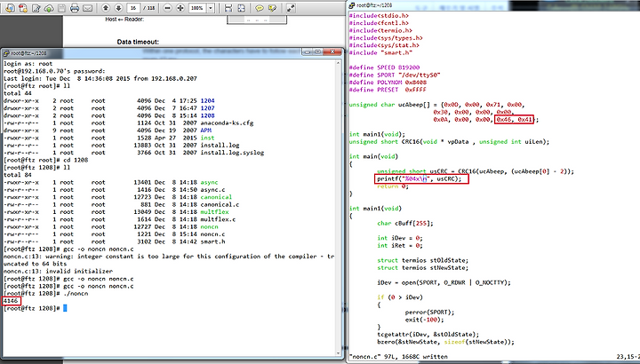
Task: Click '#define PRESET 0xFFFF' line
Action: point(388,90)
